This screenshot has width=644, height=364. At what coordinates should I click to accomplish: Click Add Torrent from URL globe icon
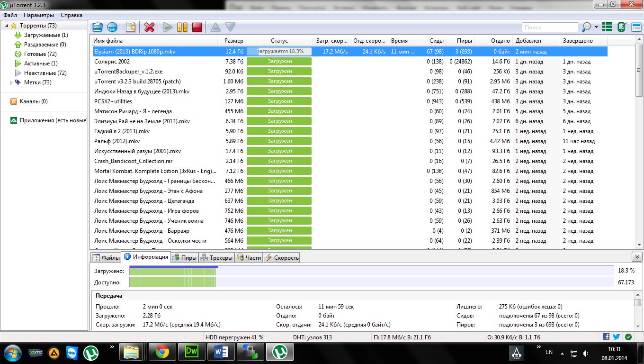(x=112, y=27)
